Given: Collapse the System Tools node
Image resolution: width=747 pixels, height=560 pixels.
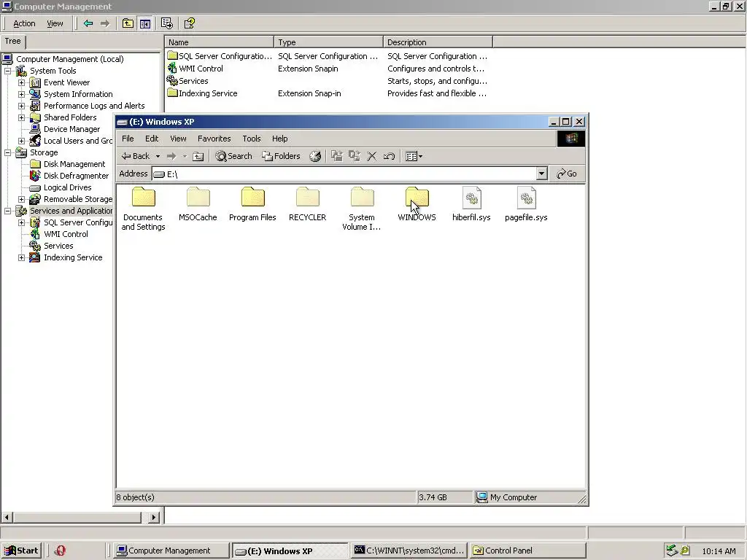Looking at the screenshot, I should coord(7,71).
